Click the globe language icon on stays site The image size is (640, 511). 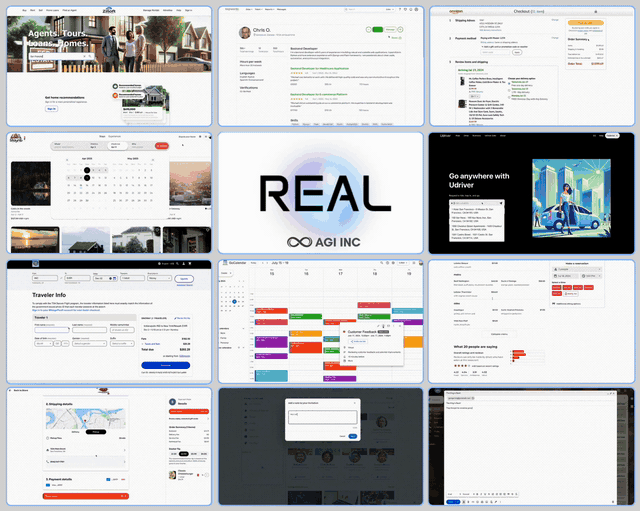200,136
